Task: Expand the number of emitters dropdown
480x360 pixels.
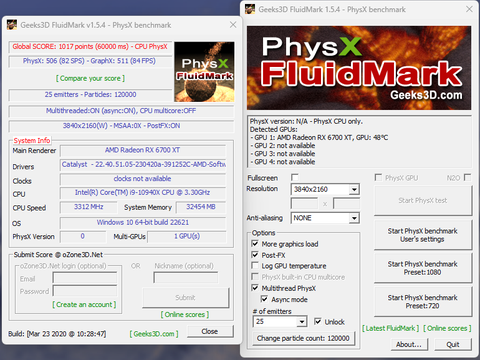Action: (x=302, y=322)
